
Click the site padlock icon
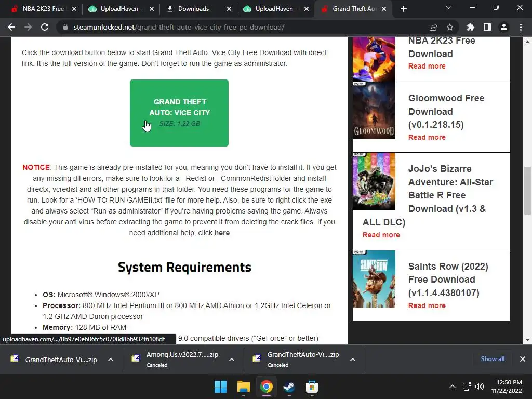tap(65, 27)
